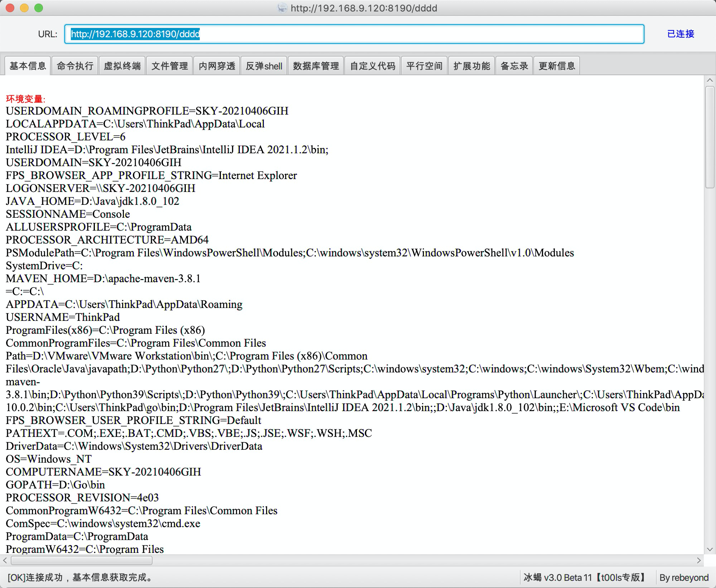
Task: Click vertical scrollbar down arrow
Action: tap(710, 549)
